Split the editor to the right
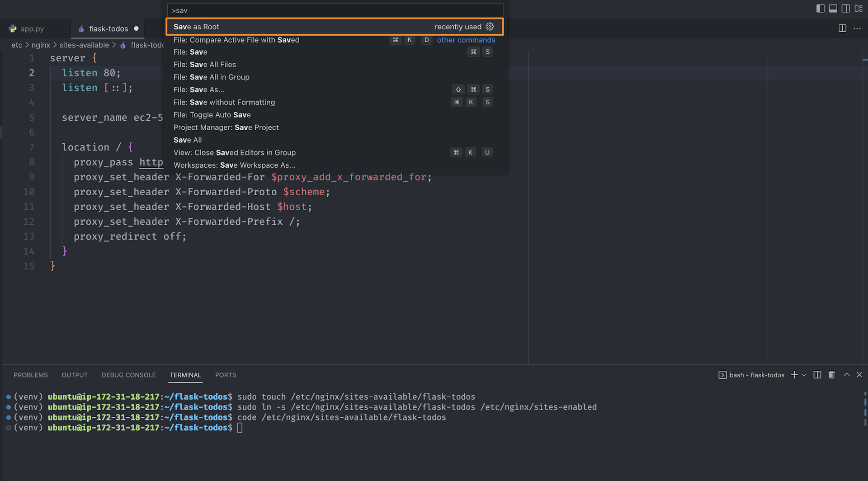868x481 pixels. pyautogui.click(x=842, y=28)
